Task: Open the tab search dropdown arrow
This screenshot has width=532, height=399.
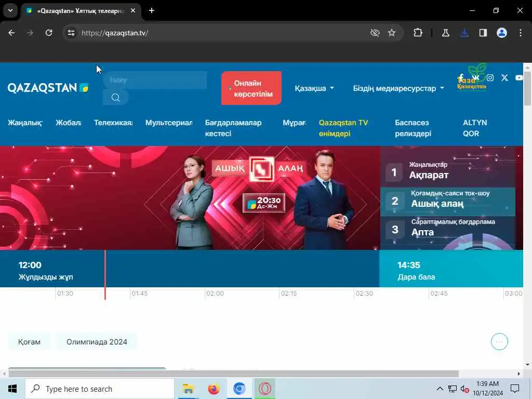Action: tap(10, 10)
